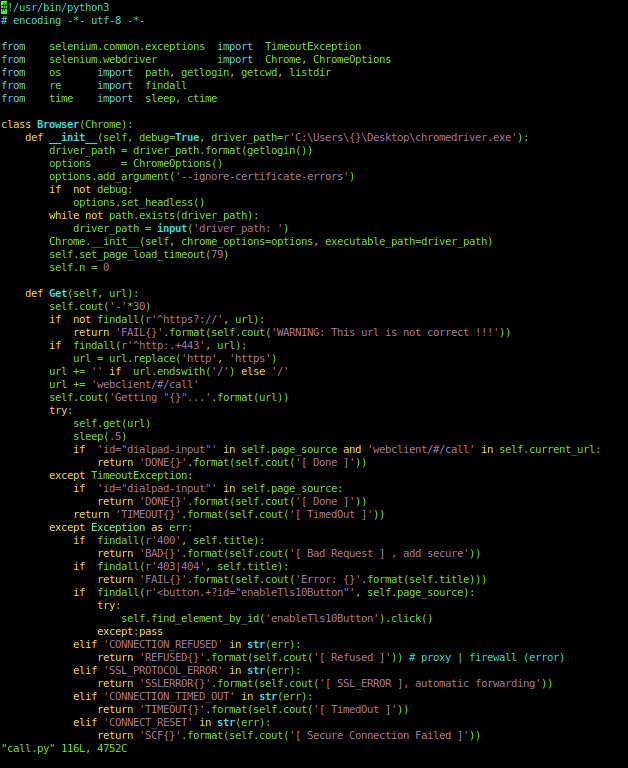Click the green cursor block at file start
The width and height of the screenshot is (628, 768).
click(4, 7)
